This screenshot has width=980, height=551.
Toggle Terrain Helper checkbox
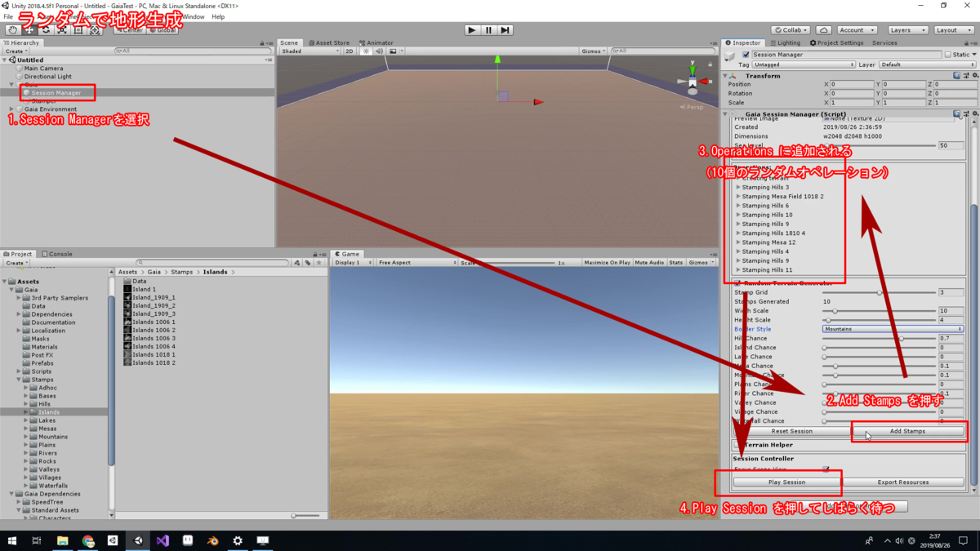[x=737, y=445]
